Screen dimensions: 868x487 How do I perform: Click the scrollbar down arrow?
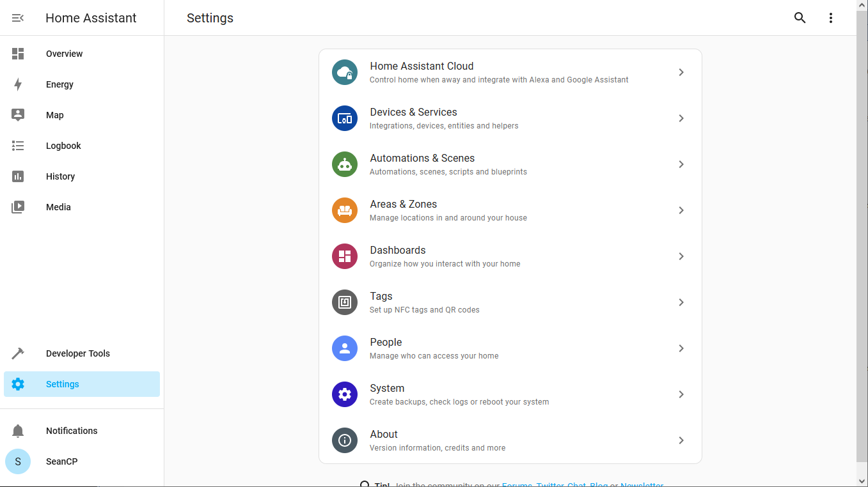tap(862, 481)
